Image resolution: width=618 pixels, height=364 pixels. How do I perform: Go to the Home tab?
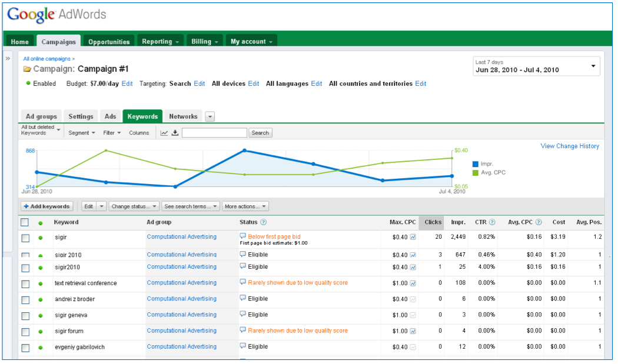(x=19, y=41)
